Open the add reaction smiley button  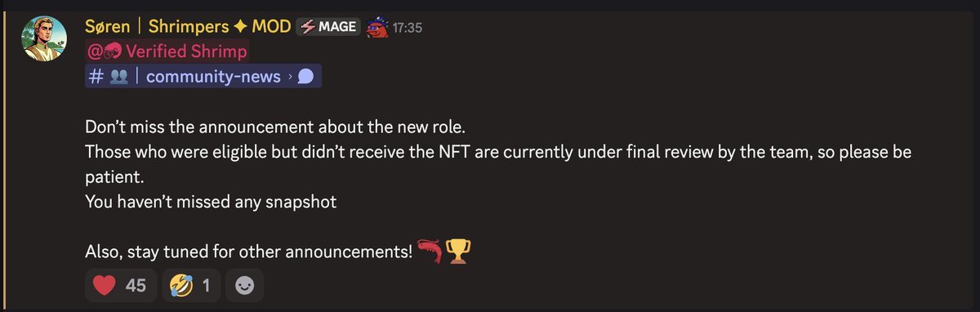coord(244,286)
